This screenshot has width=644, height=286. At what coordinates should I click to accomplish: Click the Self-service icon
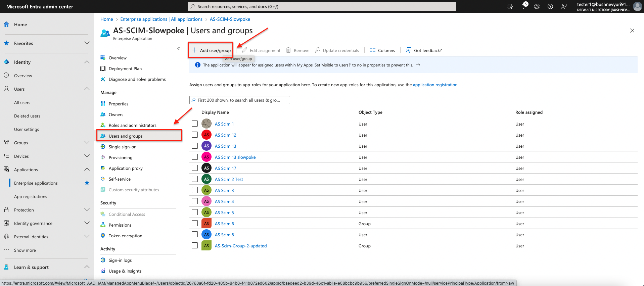pos(103,179)
